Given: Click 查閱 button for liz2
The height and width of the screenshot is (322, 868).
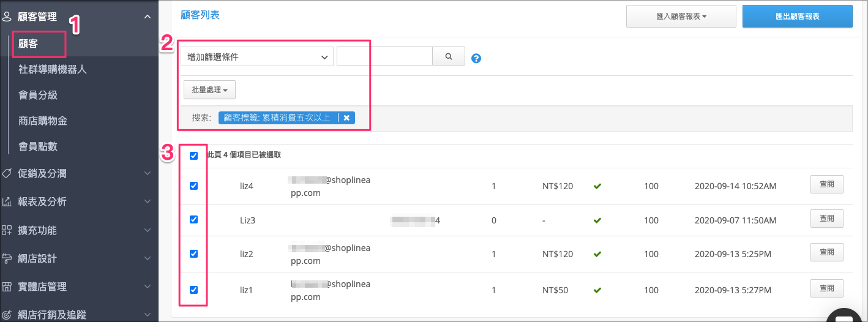Looking at the screenshot, I should coord(826,252).
